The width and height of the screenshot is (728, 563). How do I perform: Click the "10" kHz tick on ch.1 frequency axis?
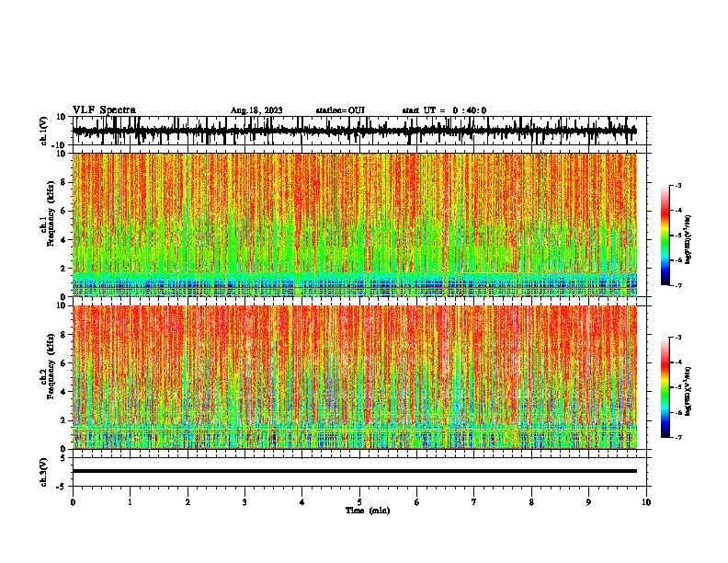tap(62, 154)
